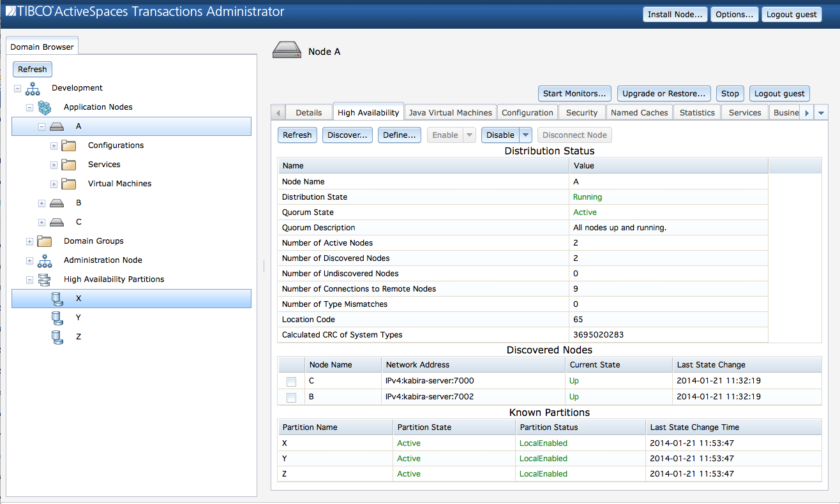Check the checkbox for discovered node B
Viewport: 840px width, 504px height.
[x=291, y=397]
